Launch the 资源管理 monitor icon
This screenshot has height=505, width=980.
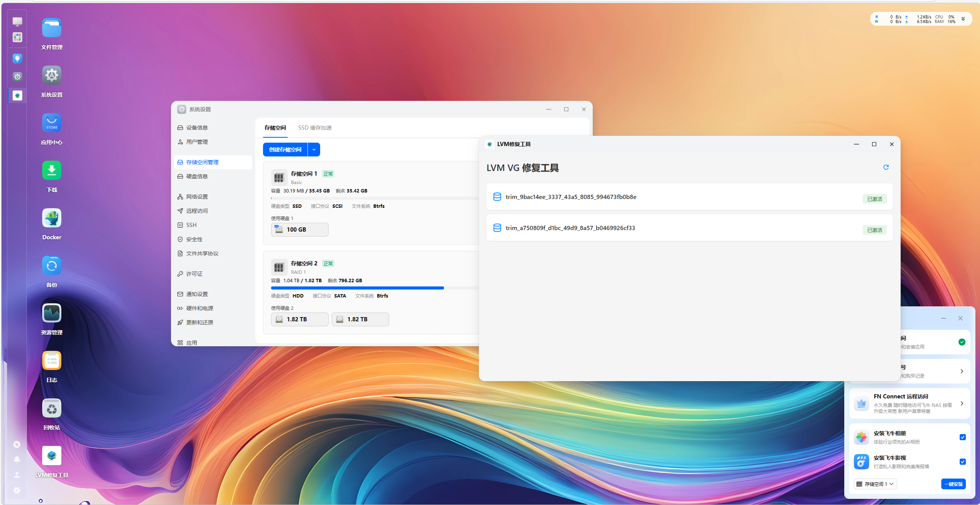point(51,313)
